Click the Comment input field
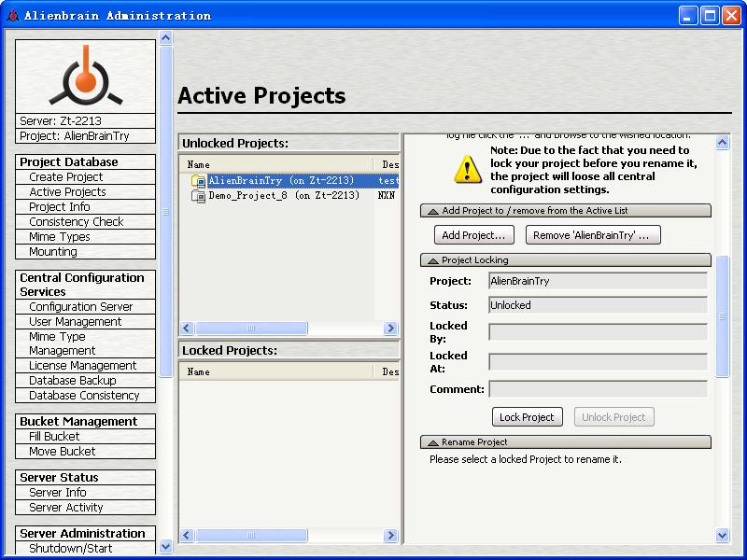Screen dimensions: 747x560 click(598, 389)
